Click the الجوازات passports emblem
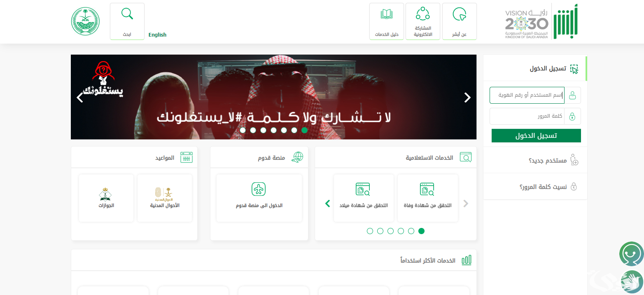This screenshot has height=295, width=644. click(x=106, y=194)
